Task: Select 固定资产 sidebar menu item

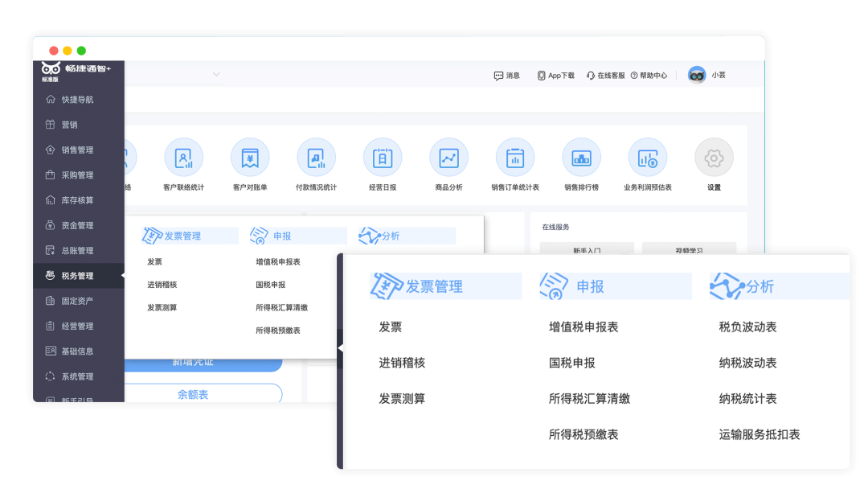Action: tap(77, 301)
